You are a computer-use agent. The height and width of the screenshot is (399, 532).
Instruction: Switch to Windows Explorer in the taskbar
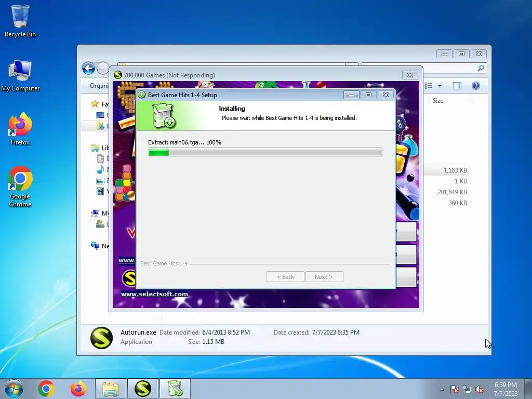tap(111, 389)
